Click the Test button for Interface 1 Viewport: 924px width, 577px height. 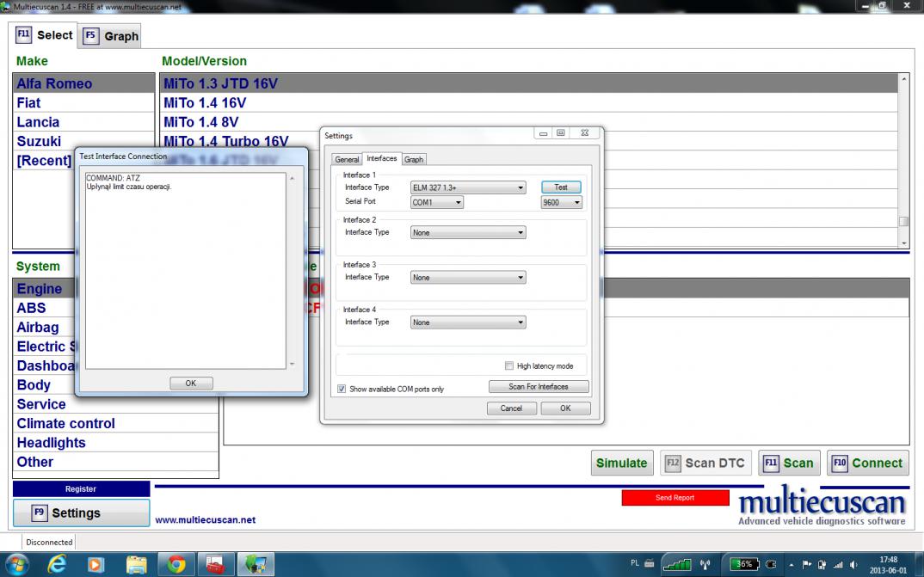561,187
